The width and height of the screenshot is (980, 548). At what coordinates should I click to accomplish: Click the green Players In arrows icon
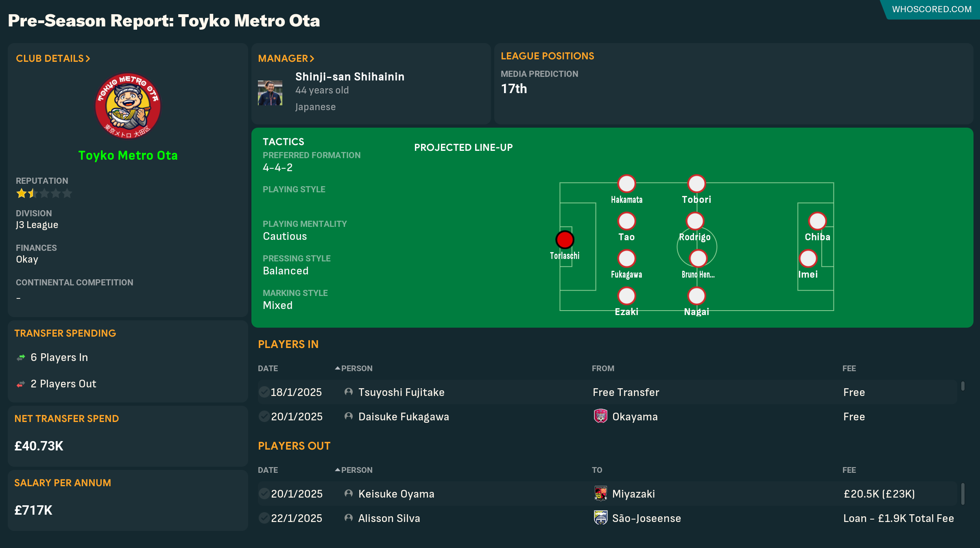[21, 357]
